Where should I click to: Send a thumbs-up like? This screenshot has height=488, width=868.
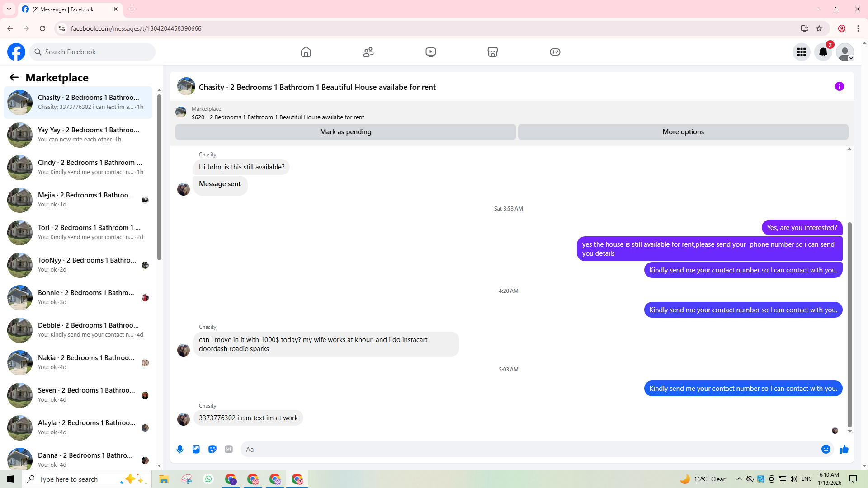[x=844, y=449]
